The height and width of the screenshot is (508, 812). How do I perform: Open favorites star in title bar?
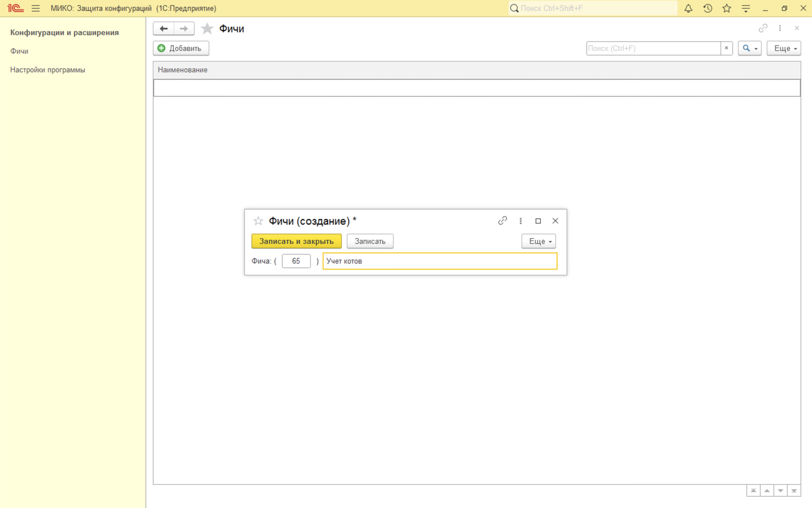click(727, 8)
